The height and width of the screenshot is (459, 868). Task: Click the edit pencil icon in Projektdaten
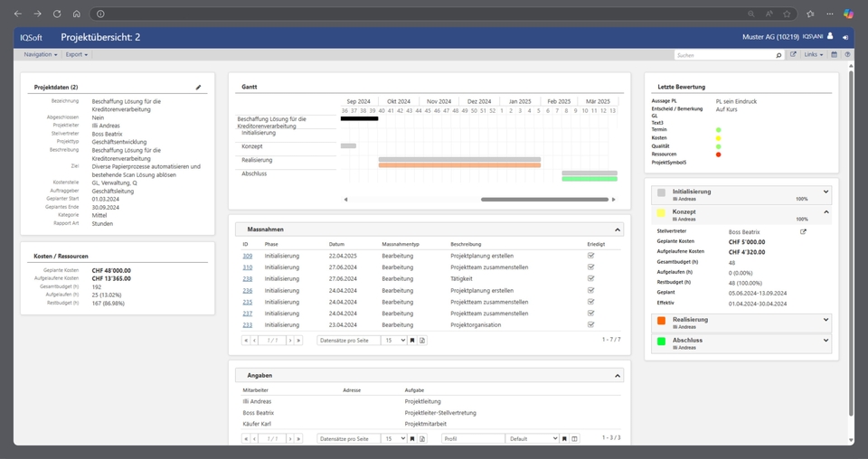pyautogui.click(x=199, y=88)
